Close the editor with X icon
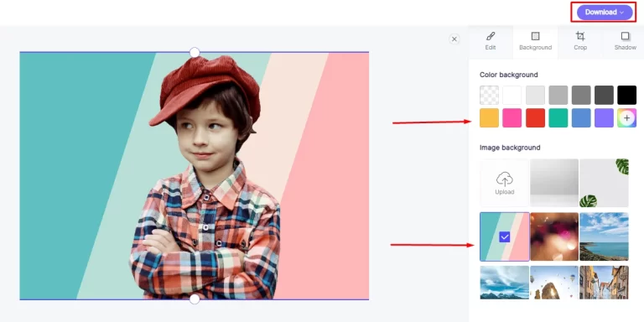The width and height of the screenshot is (644, 322). point(454,39)
